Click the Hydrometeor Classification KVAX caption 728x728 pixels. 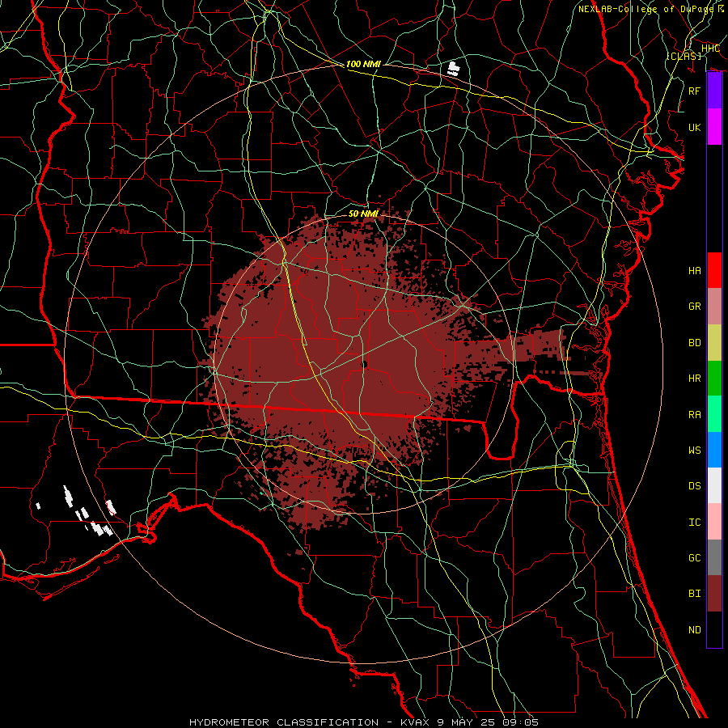(x=364, y=722)
